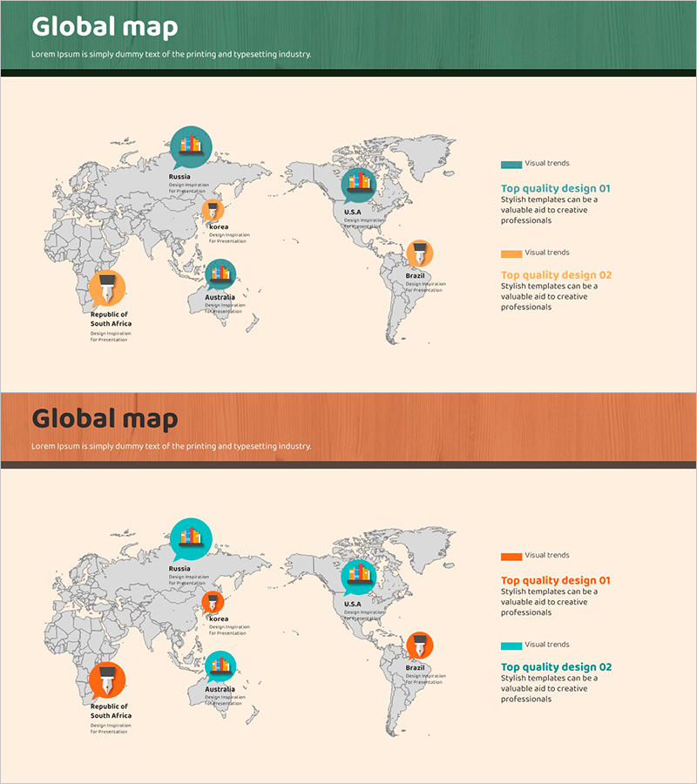The image size is (697, 784).
Task: Select the Brazil pen nib icon in bottom map
Action: pyautogui.click(x=420, y=645)
